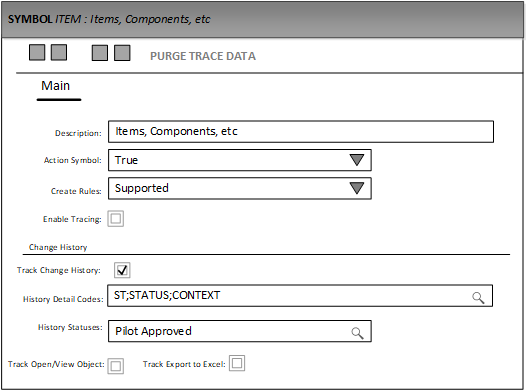Open lookup magnifier for History Statuses
Screen dimensions: 527x391
tap(357, 333)
